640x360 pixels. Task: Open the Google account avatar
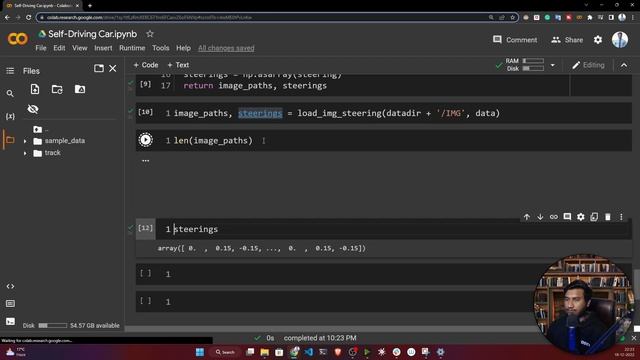pyautogui.click(x=620, y=40)
